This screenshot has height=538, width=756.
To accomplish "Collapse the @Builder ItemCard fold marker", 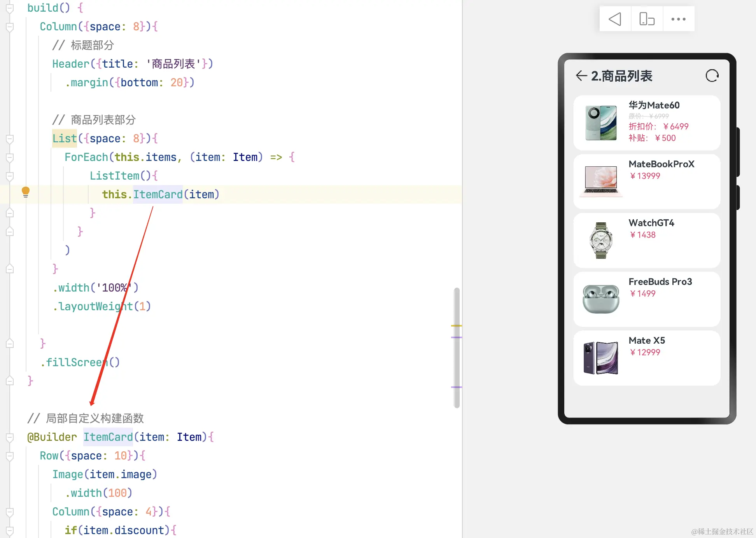I will (x=10, y=438).
